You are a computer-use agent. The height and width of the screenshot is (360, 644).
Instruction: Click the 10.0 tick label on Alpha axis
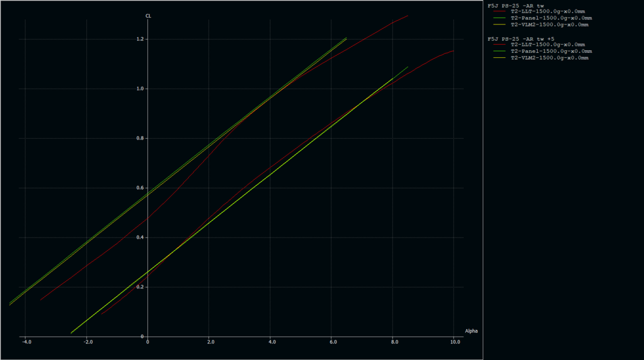(x=455, y=342)
